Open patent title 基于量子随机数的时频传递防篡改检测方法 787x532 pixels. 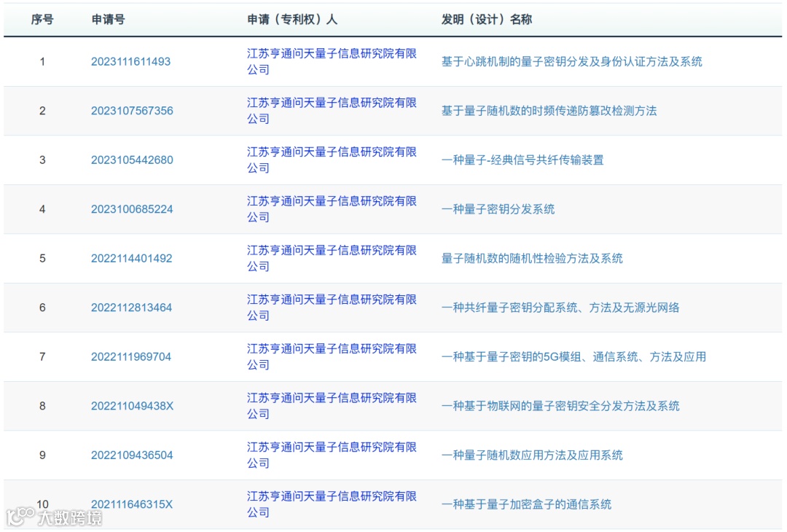(x=549, y=111)
